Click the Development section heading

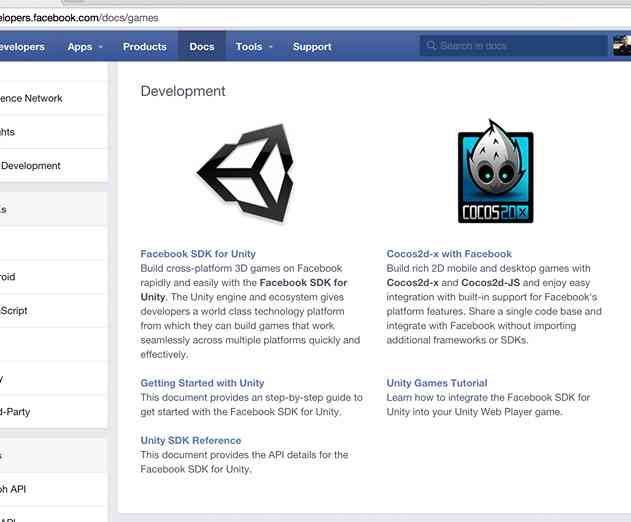pyautogui.click(x=183, y=91)
